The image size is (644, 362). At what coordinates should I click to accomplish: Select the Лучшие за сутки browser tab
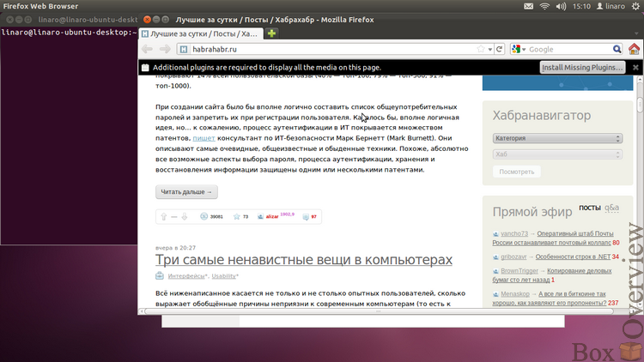click(200, 33)
